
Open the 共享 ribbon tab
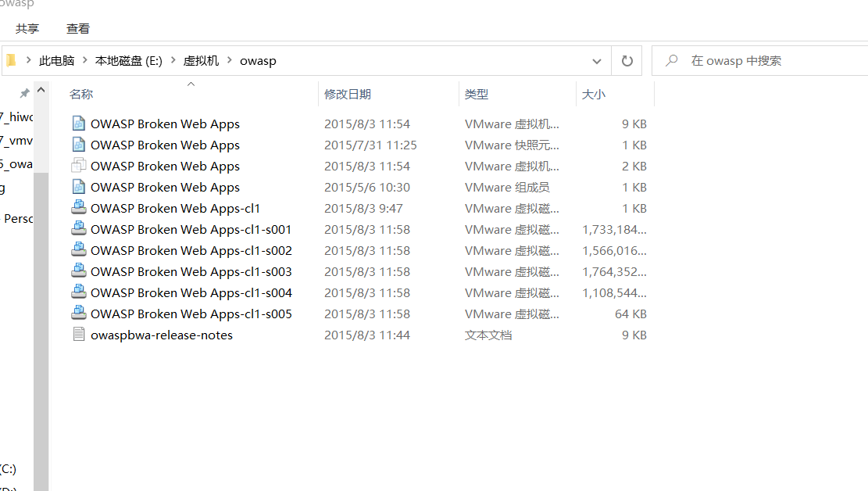point(27,28)
